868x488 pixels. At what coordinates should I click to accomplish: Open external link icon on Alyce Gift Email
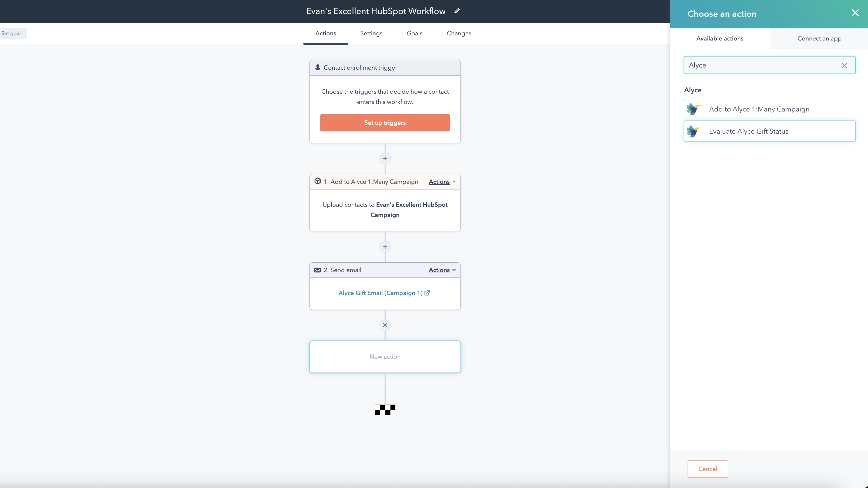point(427,293)
